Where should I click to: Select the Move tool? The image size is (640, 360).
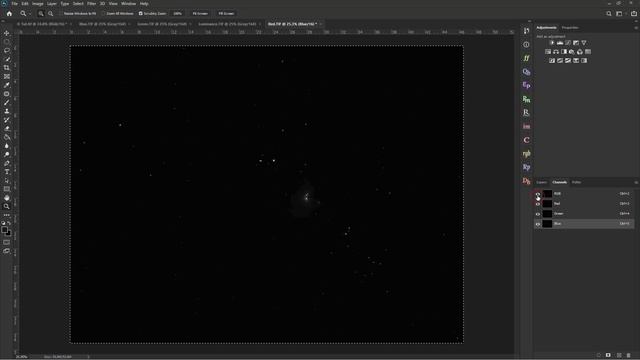tap(7, 33)
